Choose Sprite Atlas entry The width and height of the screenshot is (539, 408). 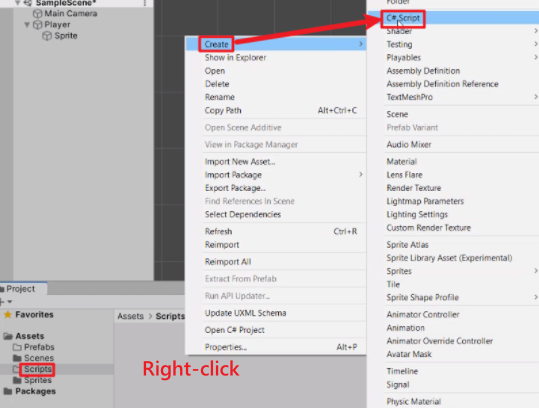(407, 245)
